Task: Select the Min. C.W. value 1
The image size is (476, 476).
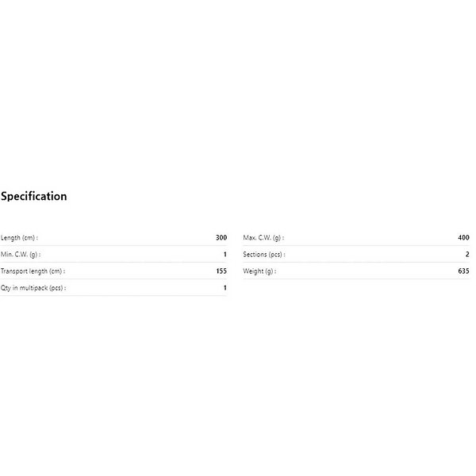Action: [225, 255]
